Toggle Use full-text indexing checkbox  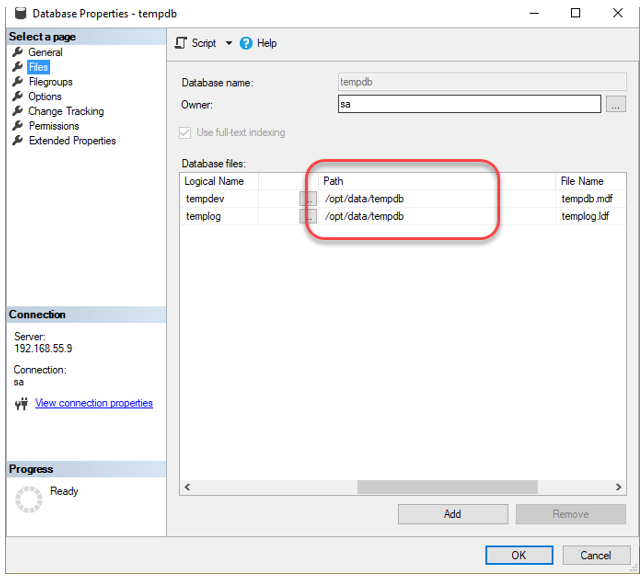tap(185, 132)
